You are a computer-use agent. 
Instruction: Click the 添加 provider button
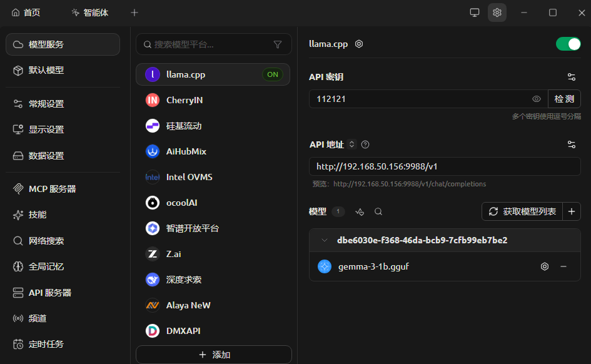(x=214, y=355)
